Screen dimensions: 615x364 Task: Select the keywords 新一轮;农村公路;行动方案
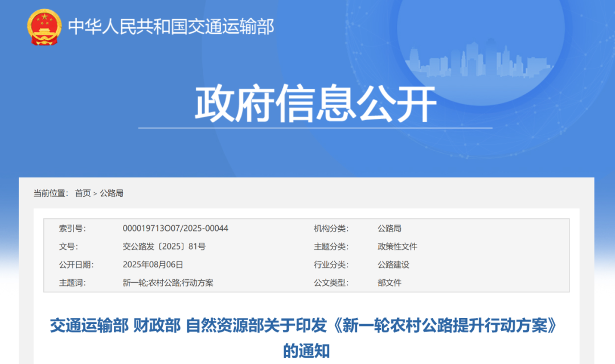pyautogui.click(x=168, y=283)
